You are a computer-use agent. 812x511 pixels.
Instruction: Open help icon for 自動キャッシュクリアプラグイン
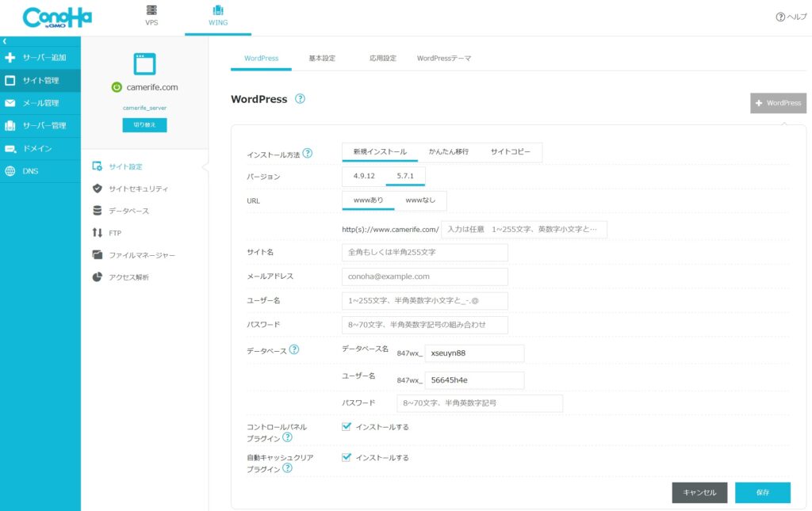[x=287, y=468]
